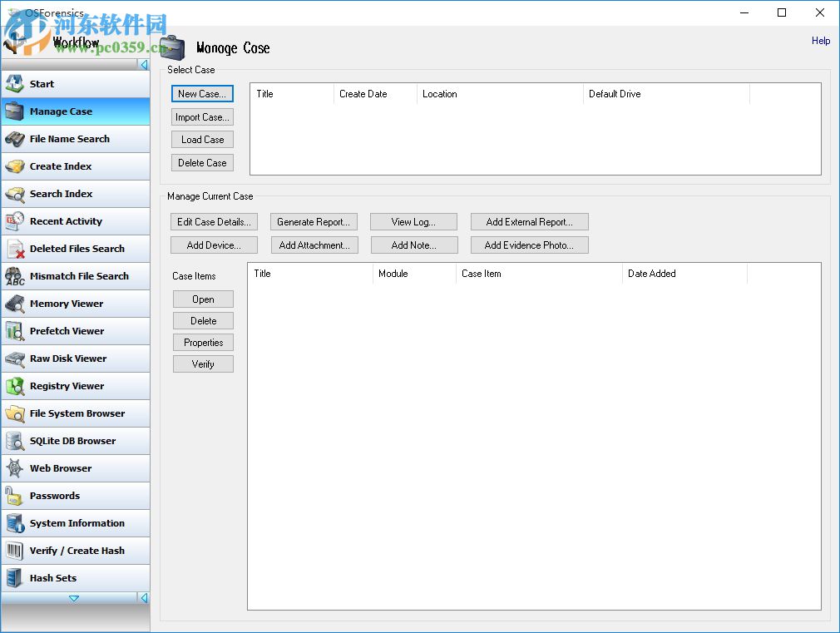The image size is (840, 633).
Task: Click the Verify button under Case Items
Action: pos(203,364)
